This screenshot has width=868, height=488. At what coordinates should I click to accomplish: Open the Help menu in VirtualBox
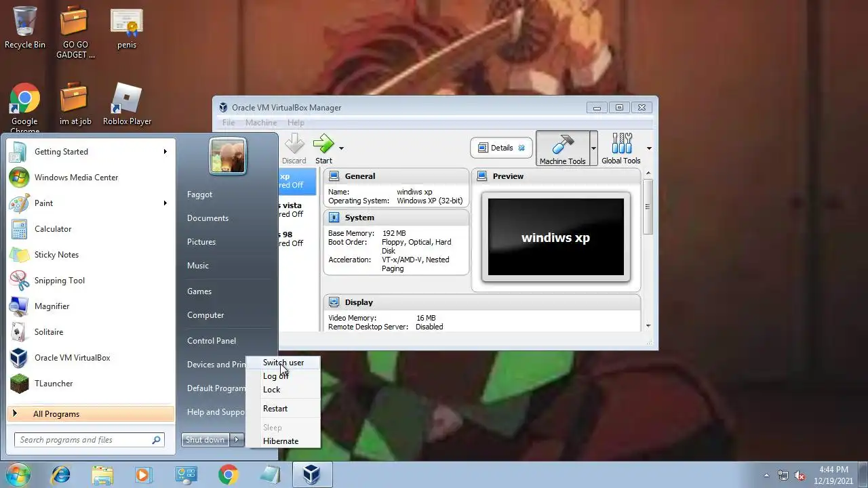(296, 123)
